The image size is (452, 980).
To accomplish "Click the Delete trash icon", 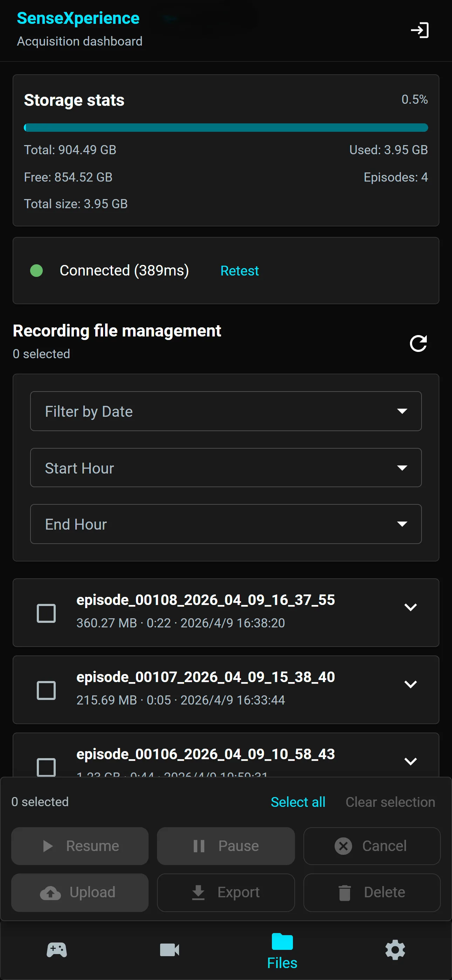I will [345, 892].
